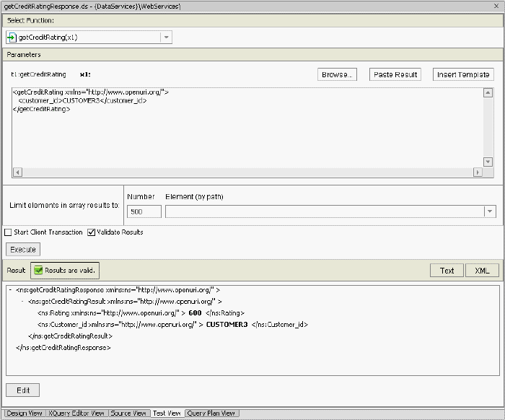Collapse the ns:getCreditRatingResponse node
The image size is (505, 420).
[x=11, y=290]
